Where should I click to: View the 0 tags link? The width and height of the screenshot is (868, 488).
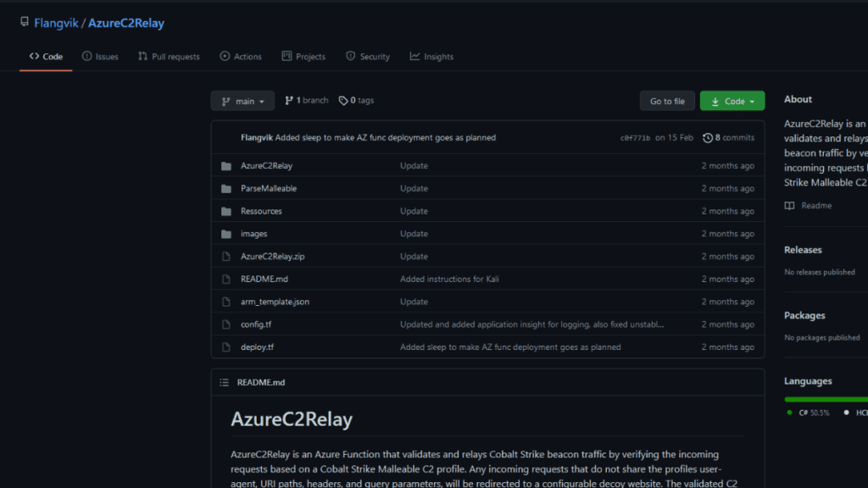coord(357,100)
